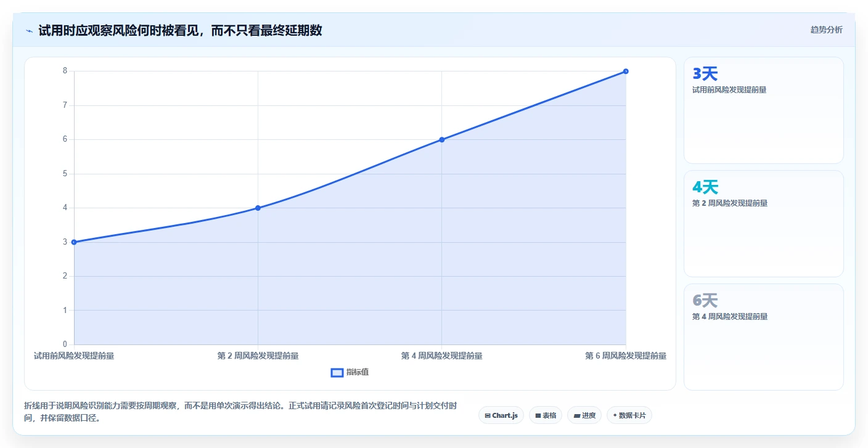Select the 表格 tag
Screen dimensions: 868x448
pyautogui.click(x=545, y=415)
